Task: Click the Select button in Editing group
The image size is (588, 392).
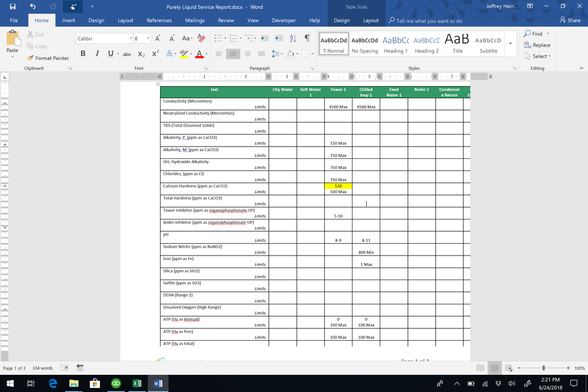Action: click(537, 56)
